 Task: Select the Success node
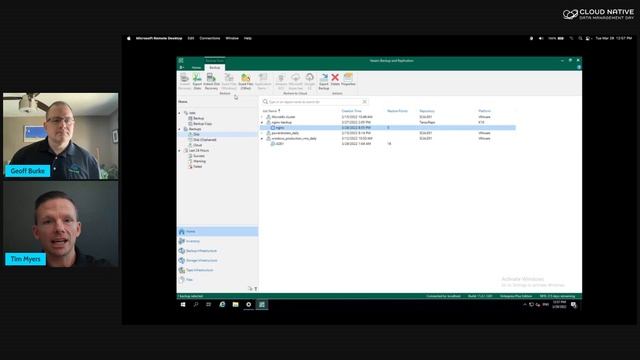(196, 156)
